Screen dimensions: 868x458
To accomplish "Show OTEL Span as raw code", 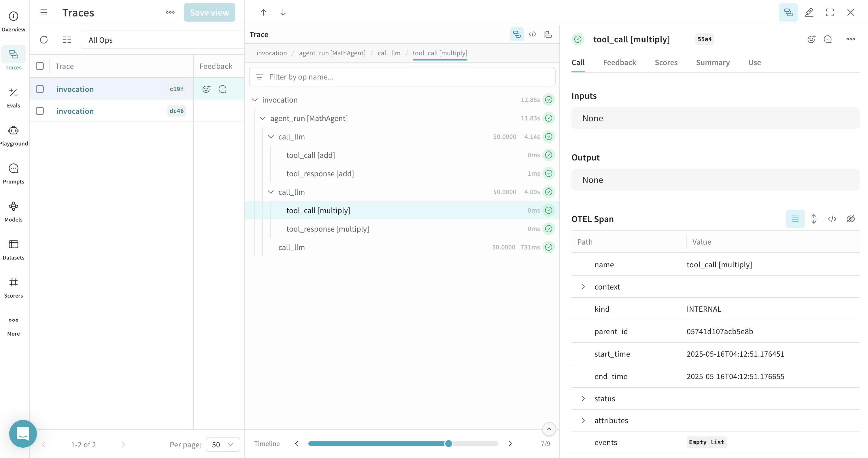I will coord(832,219).
